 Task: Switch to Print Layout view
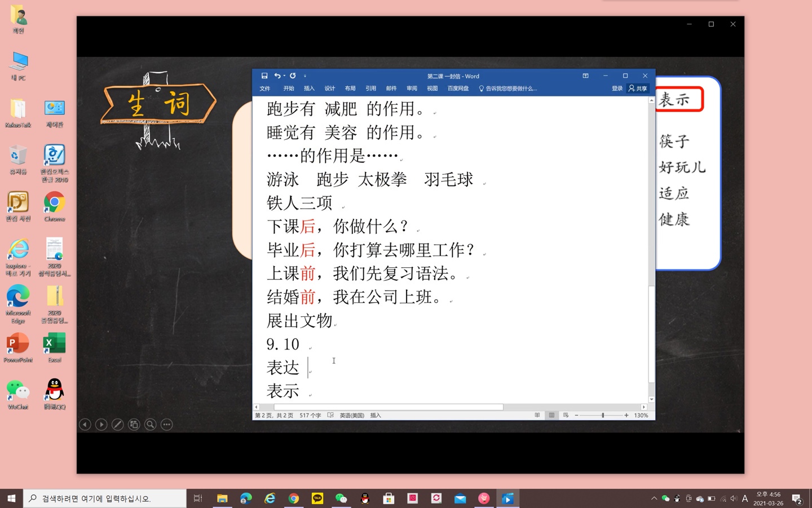click(x=551, y=416)
